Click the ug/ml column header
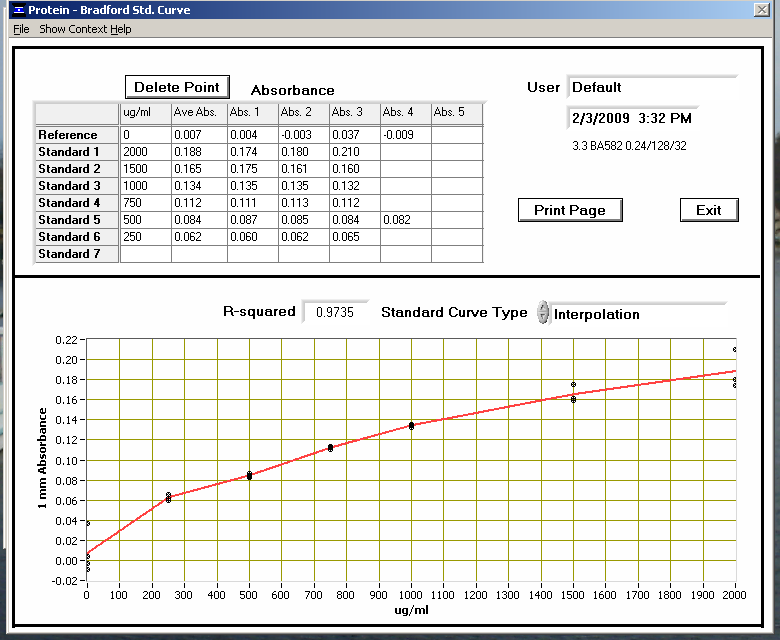Image resolution: width=780 pixels, height=640 pixels. 145,113
